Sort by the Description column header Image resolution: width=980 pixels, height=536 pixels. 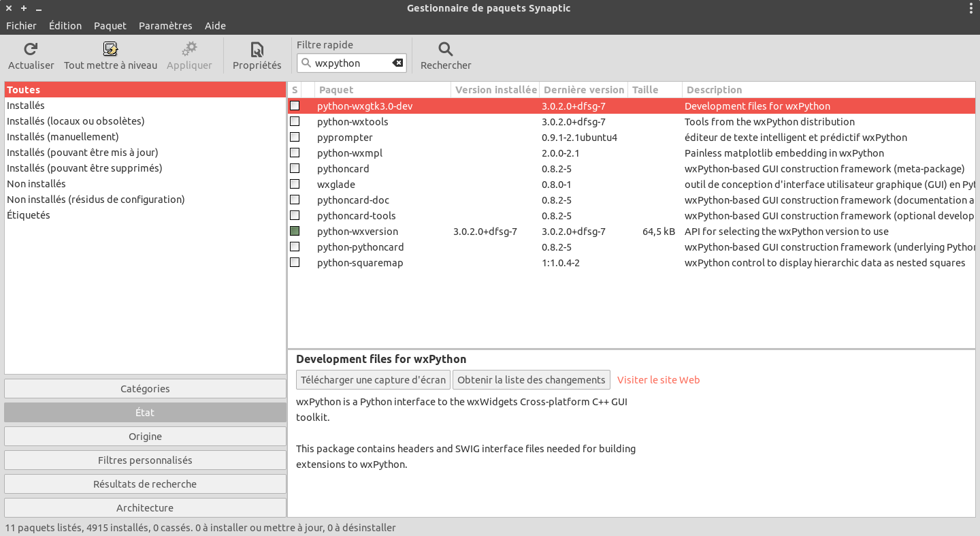(x=829, y=90)
